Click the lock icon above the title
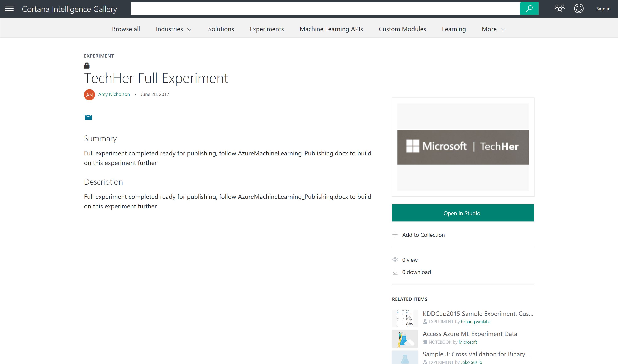Screen dimensions: 618x364 (87, 65)
